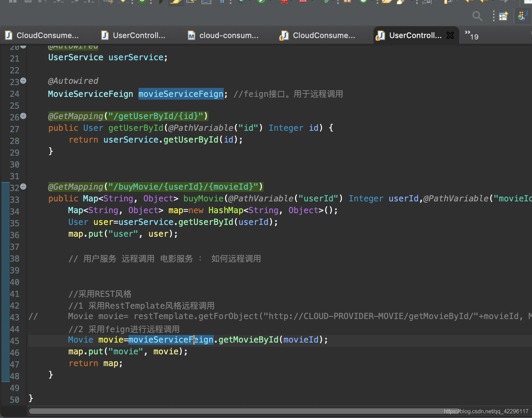Click "return map;" on line 47
The width and height of the screenshot is (532, 418).
point(96,363)
